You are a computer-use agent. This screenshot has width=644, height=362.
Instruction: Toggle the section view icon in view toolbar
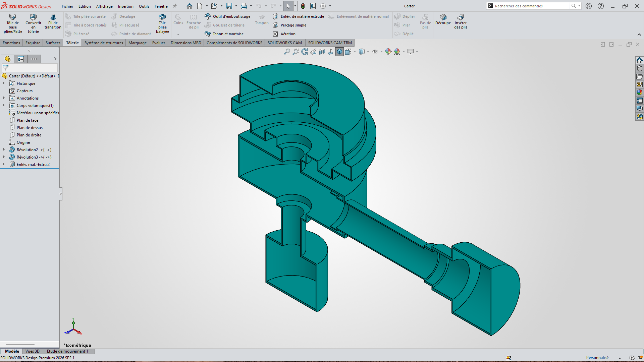(322, 52)
